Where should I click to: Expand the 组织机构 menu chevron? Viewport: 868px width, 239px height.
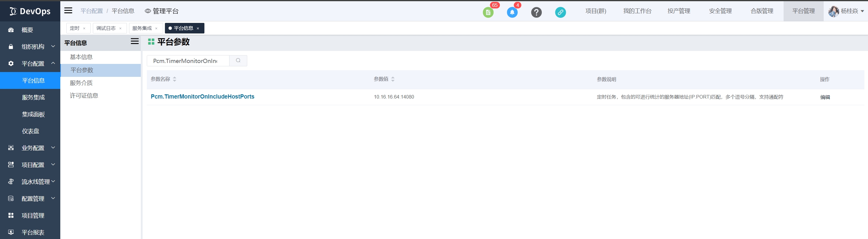click(53, 46)
